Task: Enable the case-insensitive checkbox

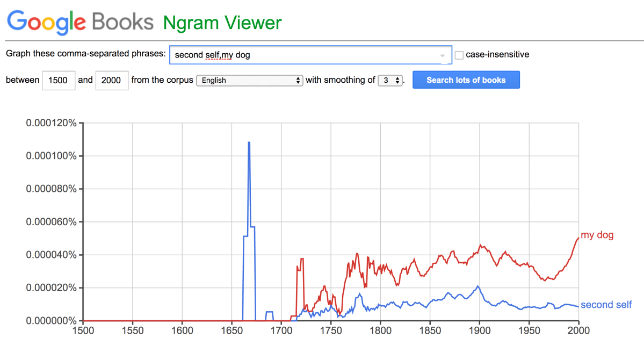Action: [x=459, y=55]
